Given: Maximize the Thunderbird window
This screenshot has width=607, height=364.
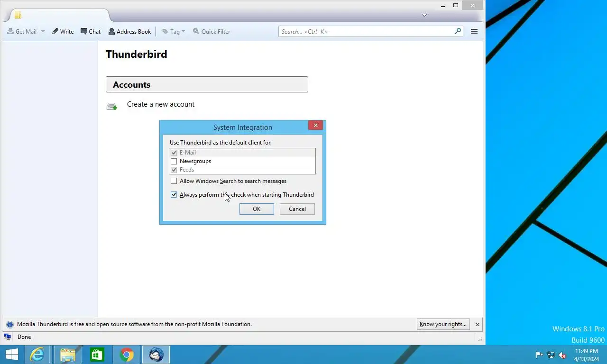Looking at the screenshot, I should 456,6.
